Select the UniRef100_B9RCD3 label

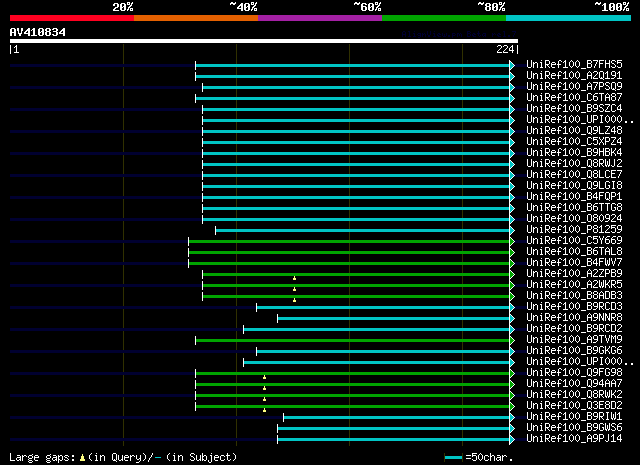point(574,307)
